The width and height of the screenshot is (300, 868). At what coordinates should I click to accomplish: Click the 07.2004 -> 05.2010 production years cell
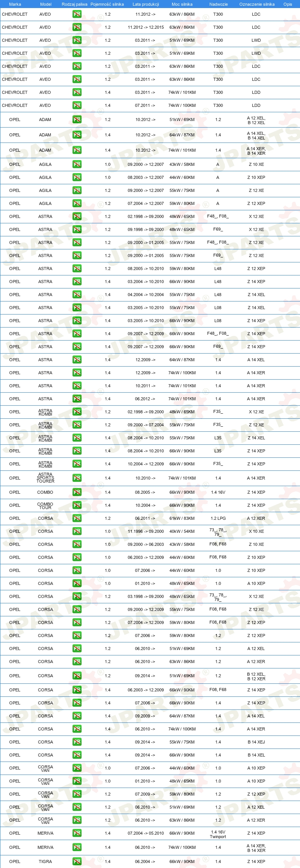click(x=146, y=833)
